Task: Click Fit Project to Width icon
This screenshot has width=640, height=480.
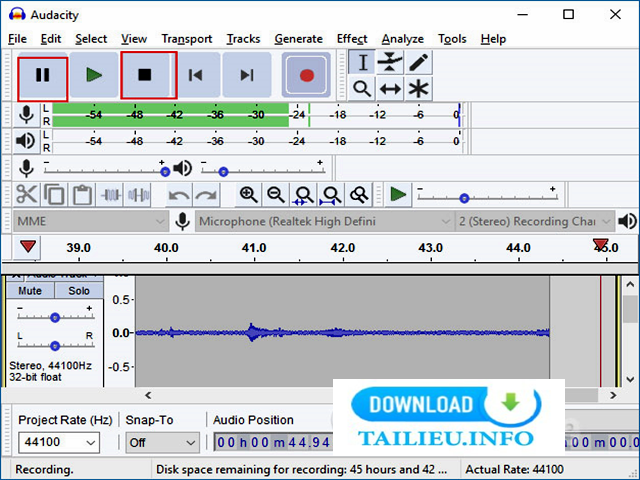Action: (x=331, y=195)
